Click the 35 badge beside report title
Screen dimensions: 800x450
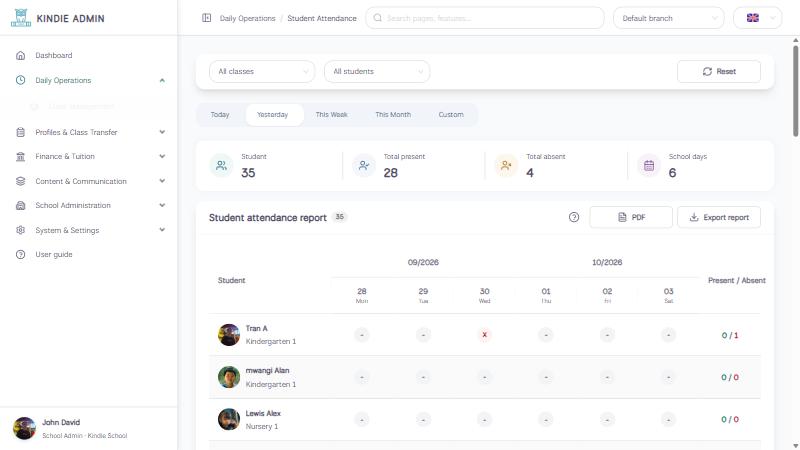pos(339,217)
